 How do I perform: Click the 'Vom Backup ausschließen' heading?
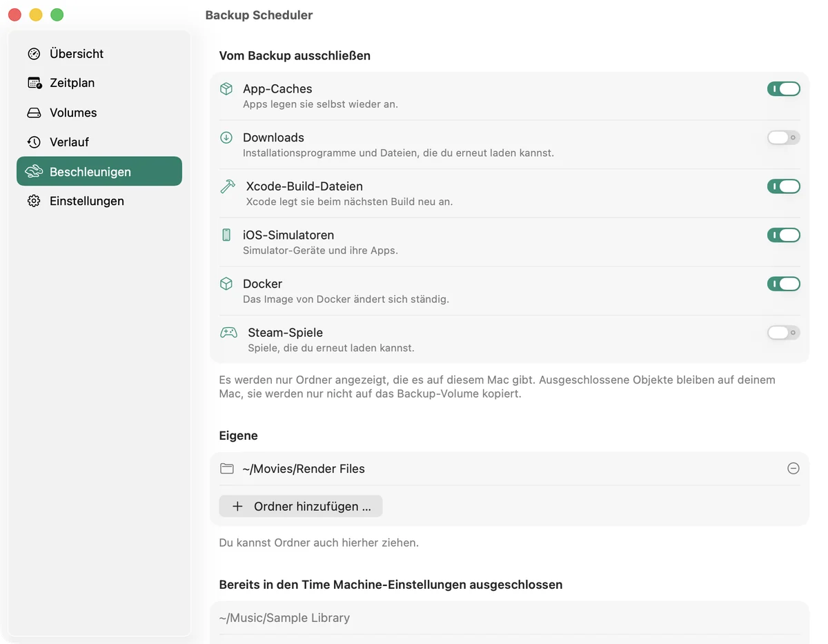(295, 56)
